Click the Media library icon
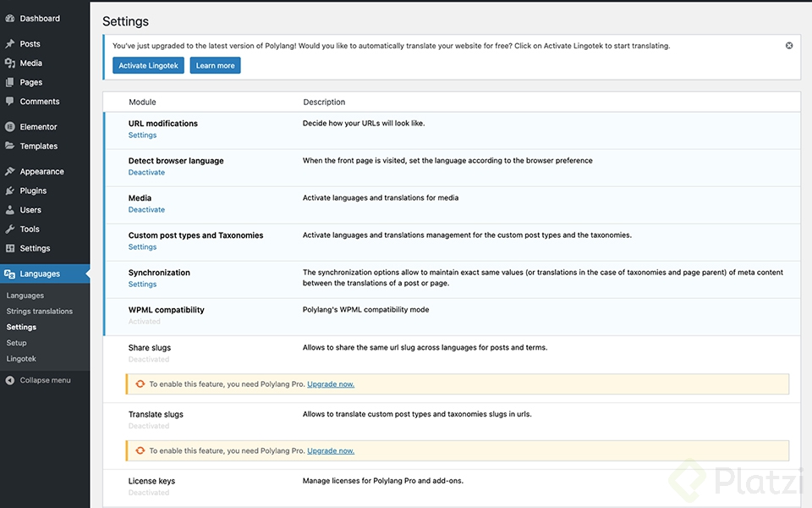Viewport: 812px width, 508px height. pyautogui.click(x=10, y=63)
